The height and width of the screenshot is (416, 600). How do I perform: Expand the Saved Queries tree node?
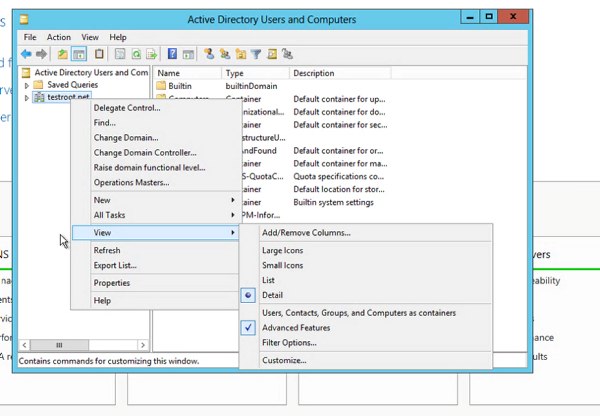click(x=26, y=85)
